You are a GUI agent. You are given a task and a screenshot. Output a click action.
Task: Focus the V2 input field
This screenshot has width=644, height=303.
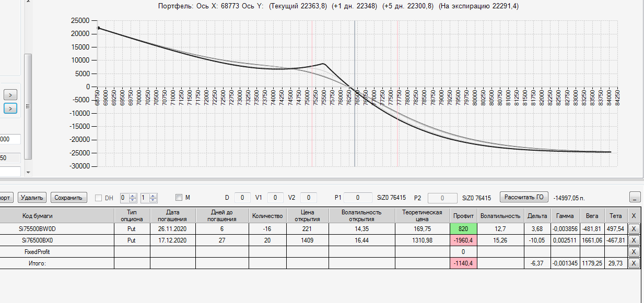point(309,198)
